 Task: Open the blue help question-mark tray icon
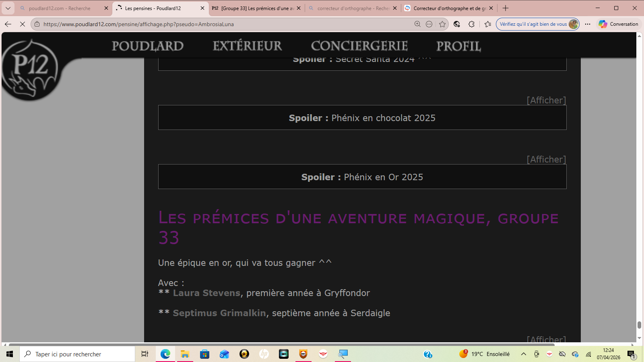pos(428,354)
